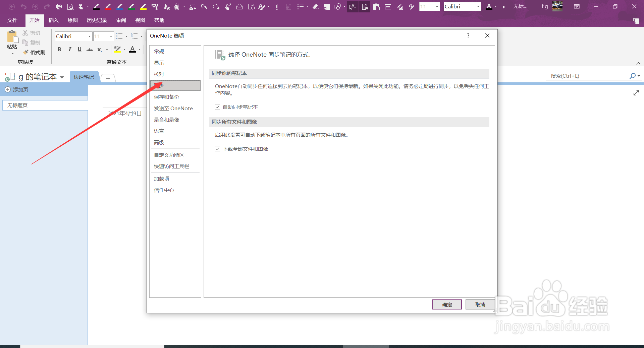Click the help question mark in options dialog
The height and width of the screenshot is (348, 644).
click(468, 36)
